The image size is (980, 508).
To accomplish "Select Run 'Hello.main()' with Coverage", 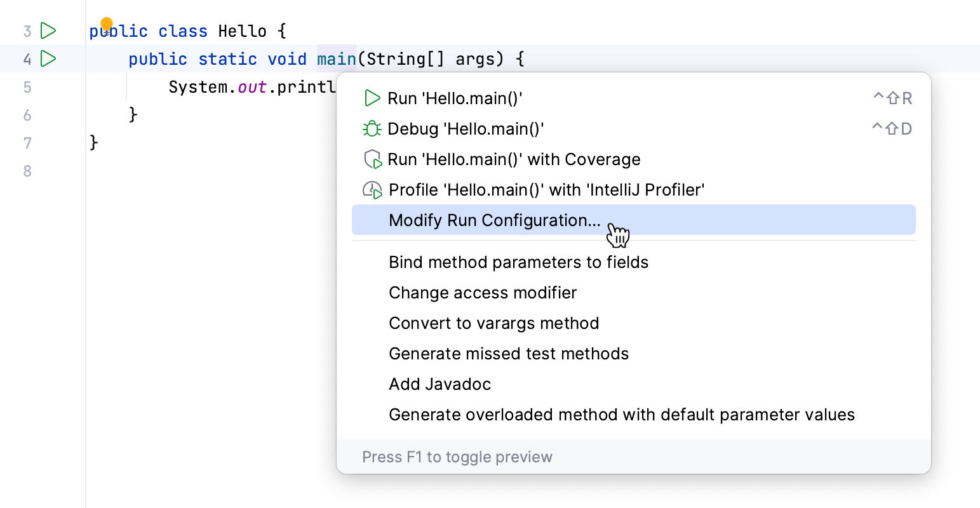I will click(514, 159).
